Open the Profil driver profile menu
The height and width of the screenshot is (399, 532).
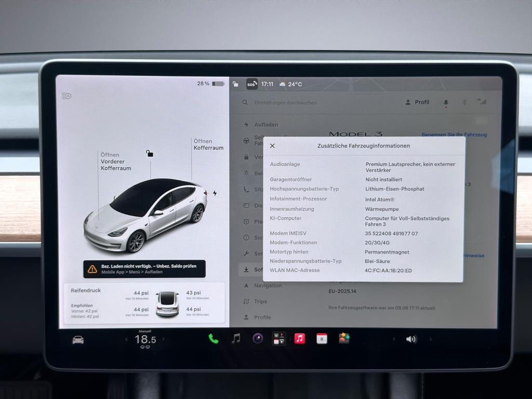pyautogui.click(x=417, y=102)
